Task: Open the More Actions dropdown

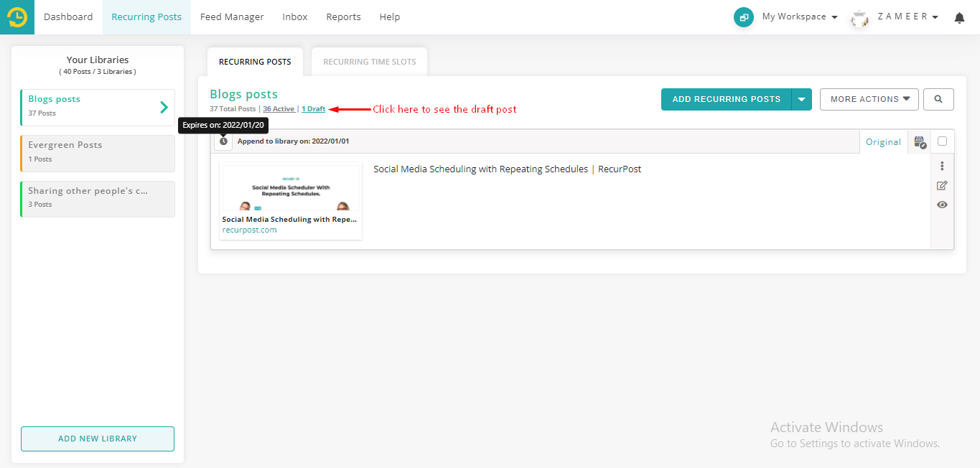Action: [869, 99]
